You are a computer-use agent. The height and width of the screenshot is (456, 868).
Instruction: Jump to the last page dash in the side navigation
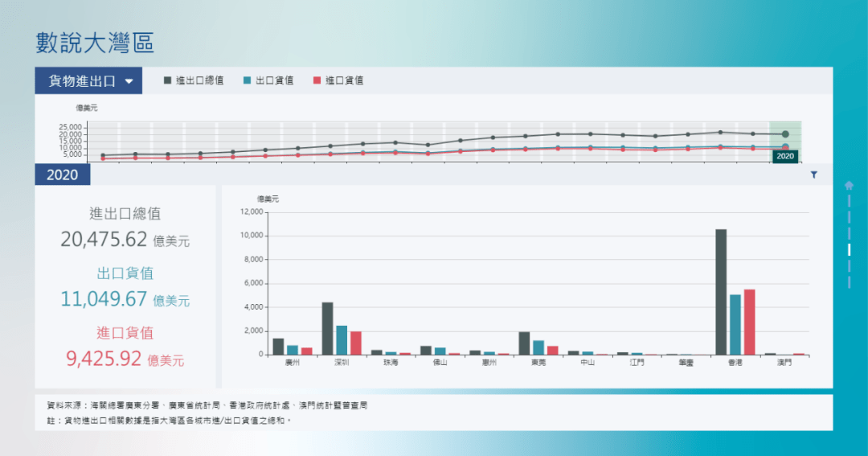(x=849, y=281)
